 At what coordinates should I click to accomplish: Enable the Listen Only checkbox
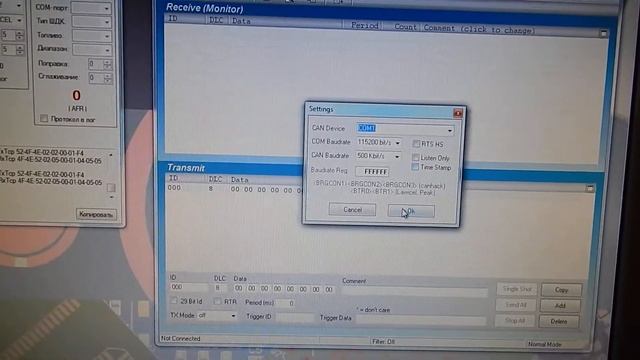[x=416, y=158]
